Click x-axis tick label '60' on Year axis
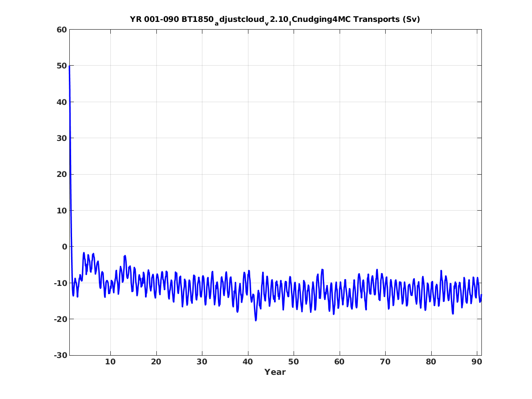 coord(339,362)
